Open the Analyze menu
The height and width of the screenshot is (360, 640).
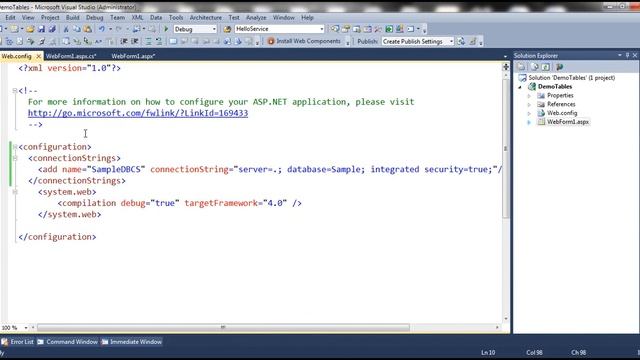256,18
